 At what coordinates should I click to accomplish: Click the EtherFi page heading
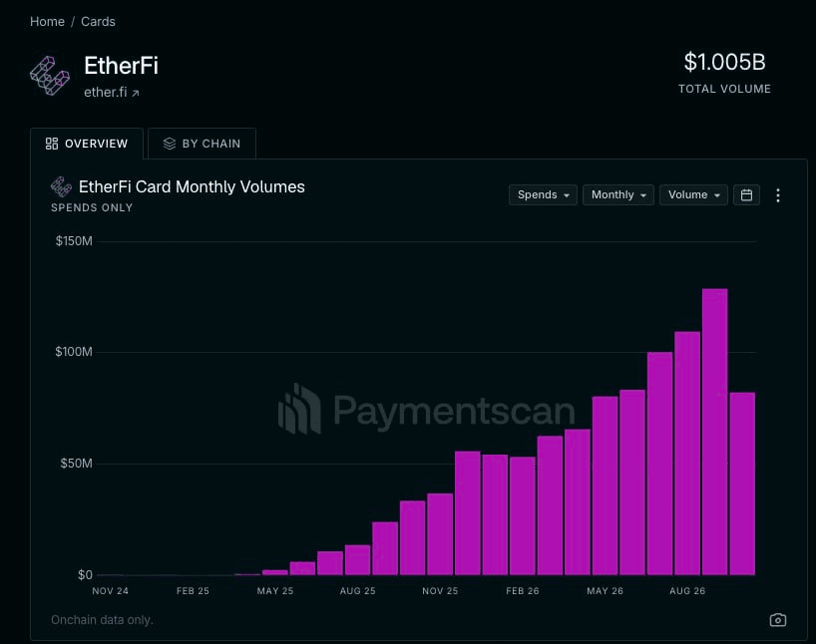[122, 66]
